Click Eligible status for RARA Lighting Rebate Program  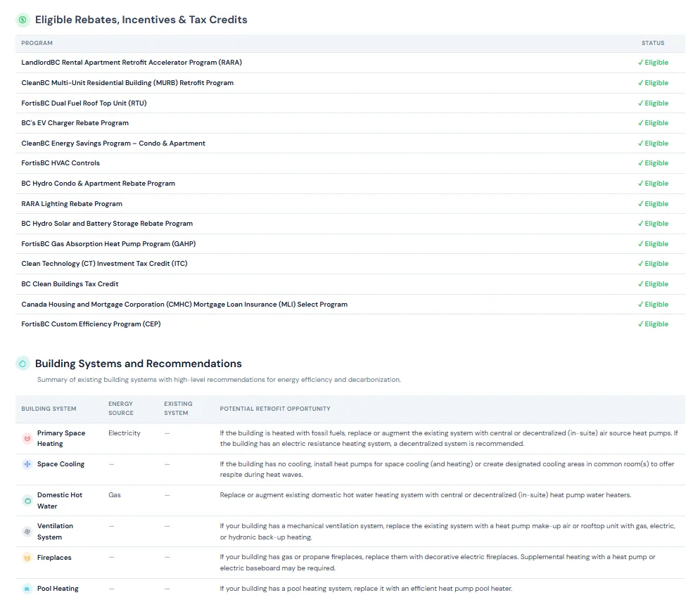pyautogui.click(x=653, y=204)
